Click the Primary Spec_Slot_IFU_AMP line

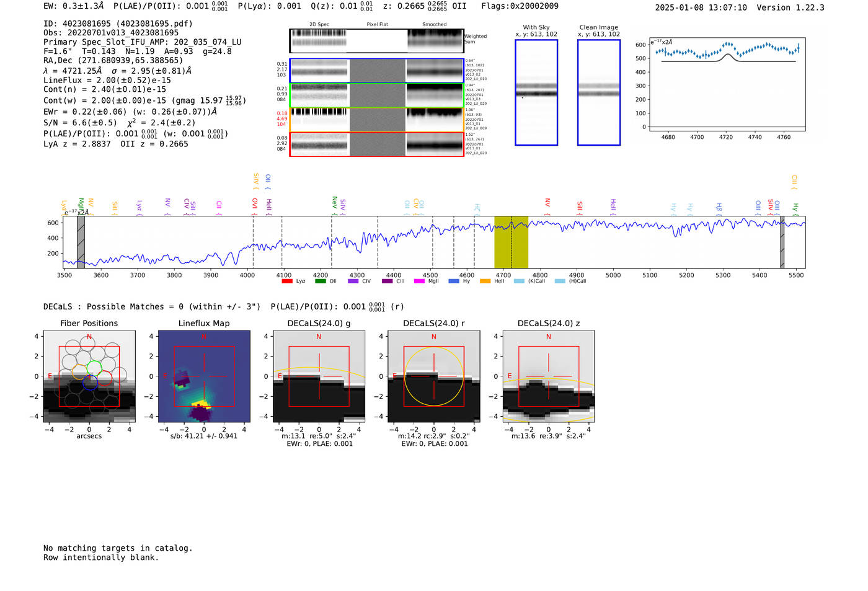(143, 42)
